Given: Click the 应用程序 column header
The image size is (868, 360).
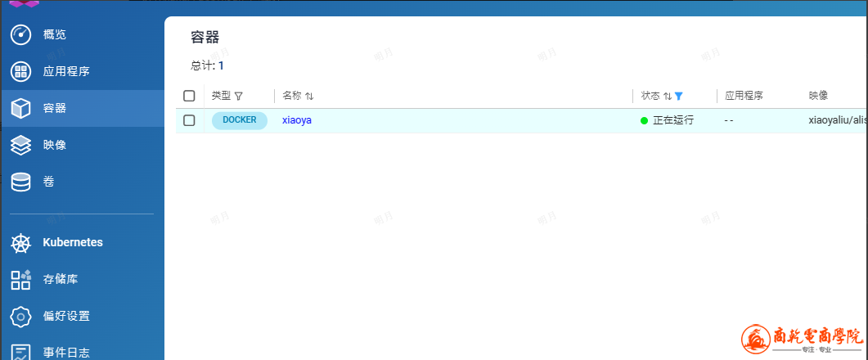Looking at the screenshot, I should (744, 96).
